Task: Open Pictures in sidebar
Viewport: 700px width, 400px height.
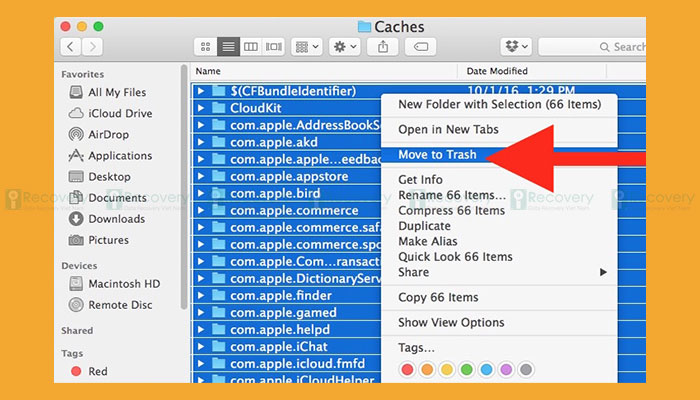Action: [x=99, y=240]
